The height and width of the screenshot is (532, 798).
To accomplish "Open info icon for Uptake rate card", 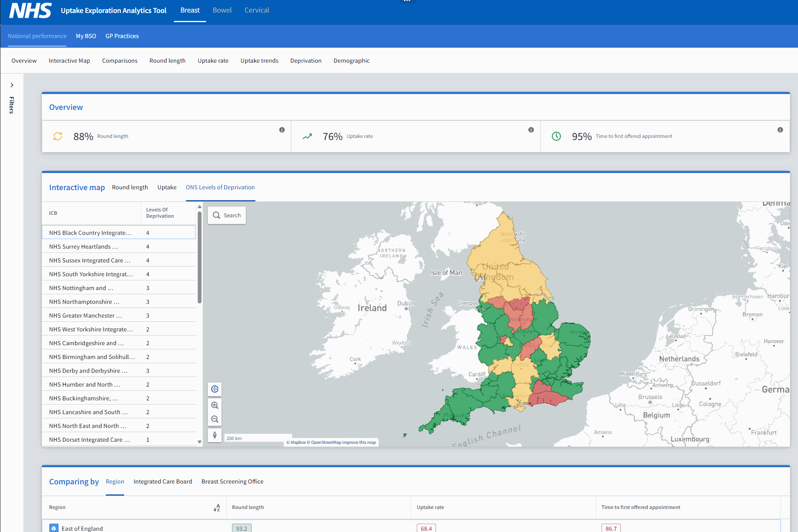I will tap(531, 130).
